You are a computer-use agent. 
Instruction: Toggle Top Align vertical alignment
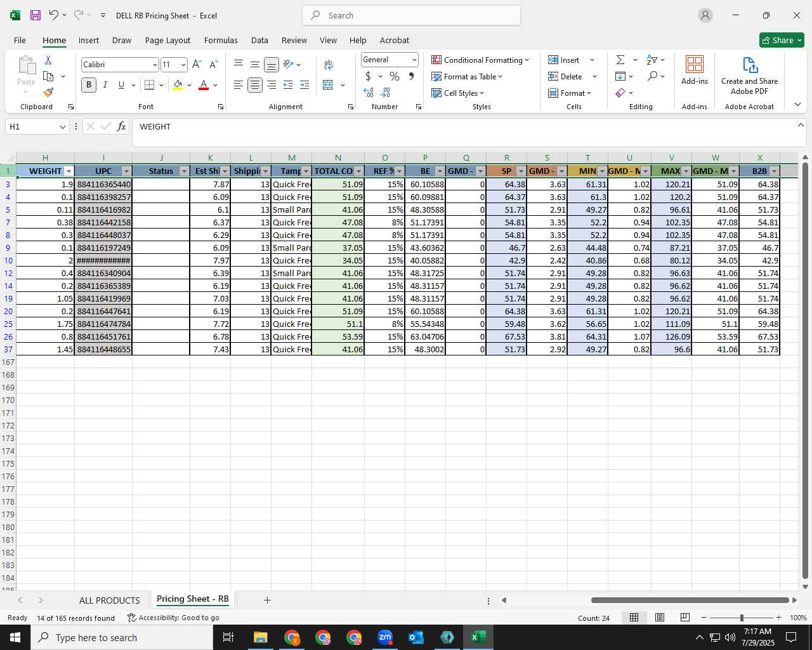point(239,65)
